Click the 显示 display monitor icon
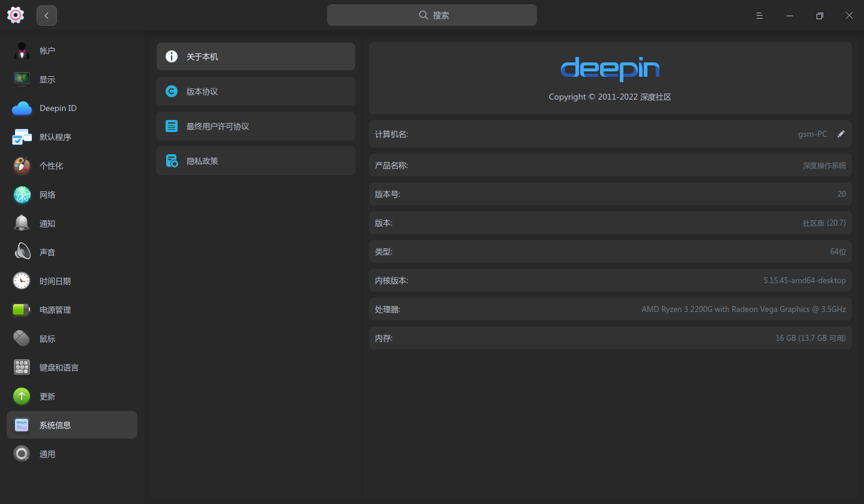Image resolution: width=864 pixels, height=504 pixels. (22, 79)
